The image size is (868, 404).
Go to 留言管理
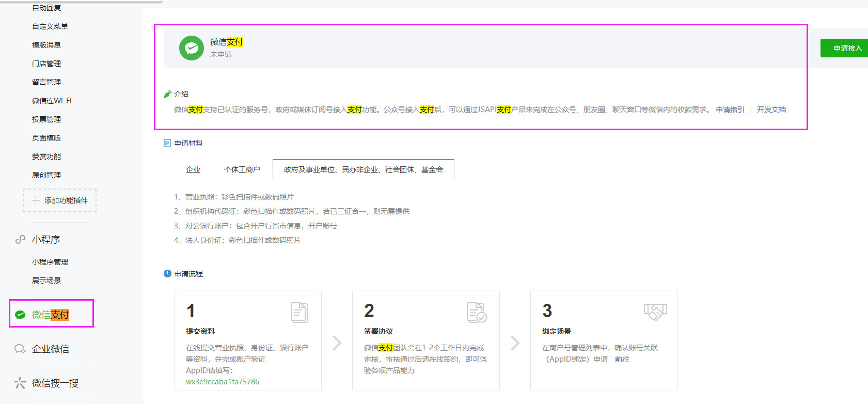click(46, 82)
